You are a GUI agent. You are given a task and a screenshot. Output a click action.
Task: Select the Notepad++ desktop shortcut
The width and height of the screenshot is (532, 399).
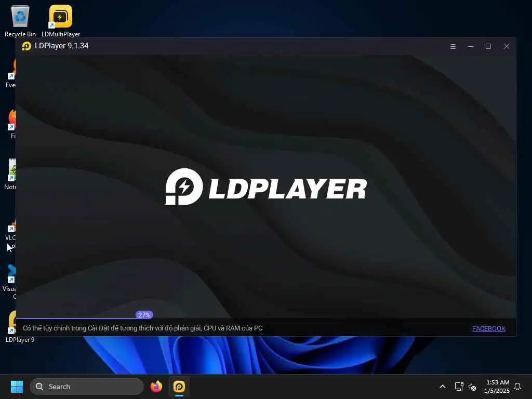click(x=11, y=175)
